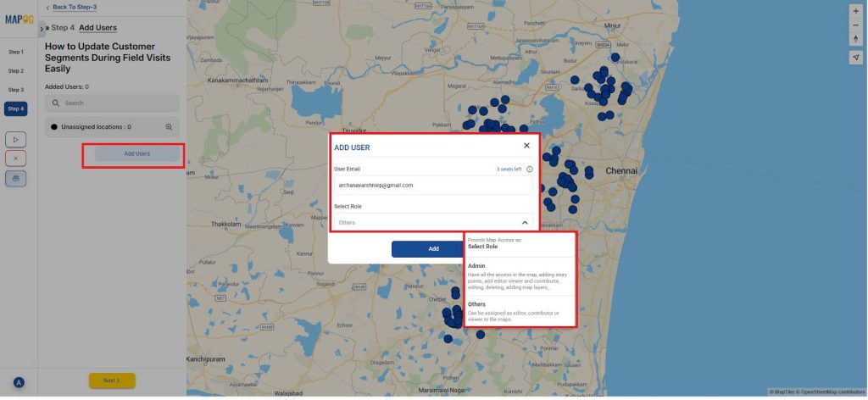Close the Add User dialog
The width and height of the screenshot is (868, 400).
tap(526, 146)
